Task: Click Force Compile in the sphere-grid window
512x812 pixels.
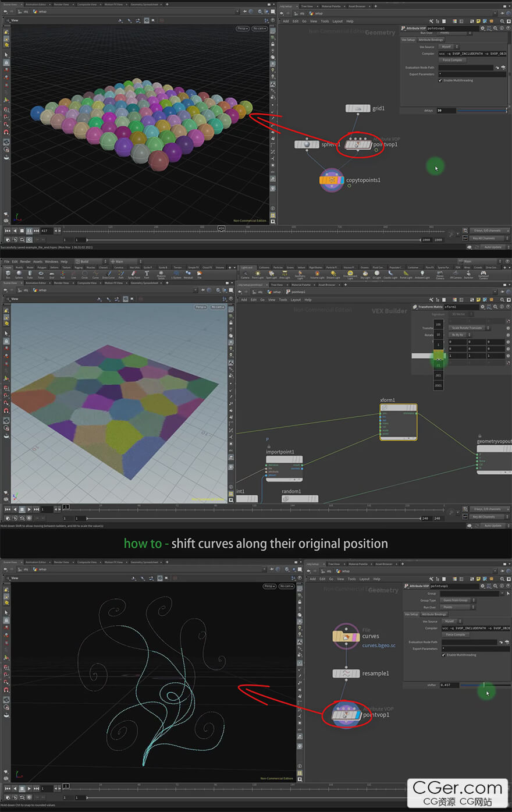Action: [453, 60]
